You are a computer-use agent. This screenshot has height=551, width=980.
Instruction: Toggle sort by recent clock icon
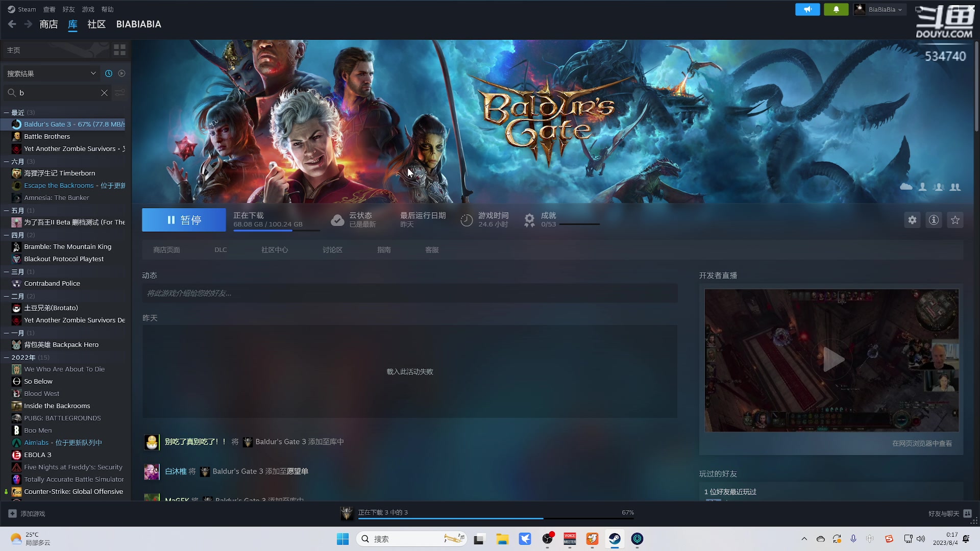[x=109, y=73]
